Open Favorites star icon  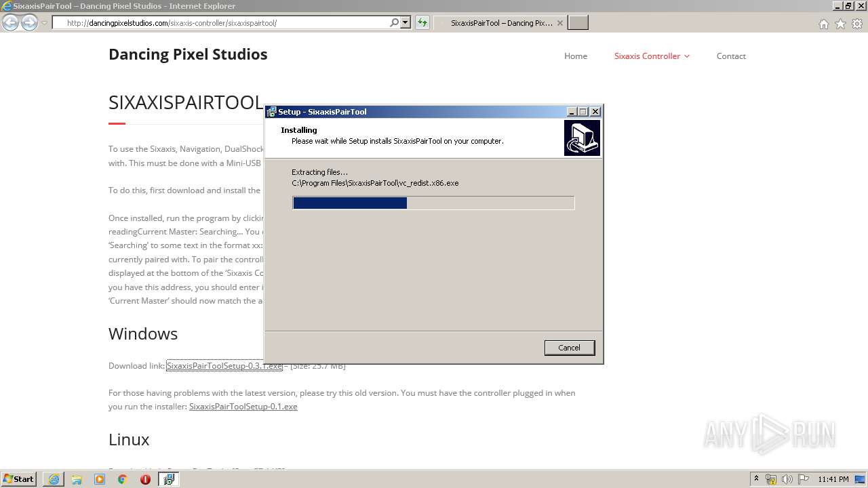click(x=840, y=24)
